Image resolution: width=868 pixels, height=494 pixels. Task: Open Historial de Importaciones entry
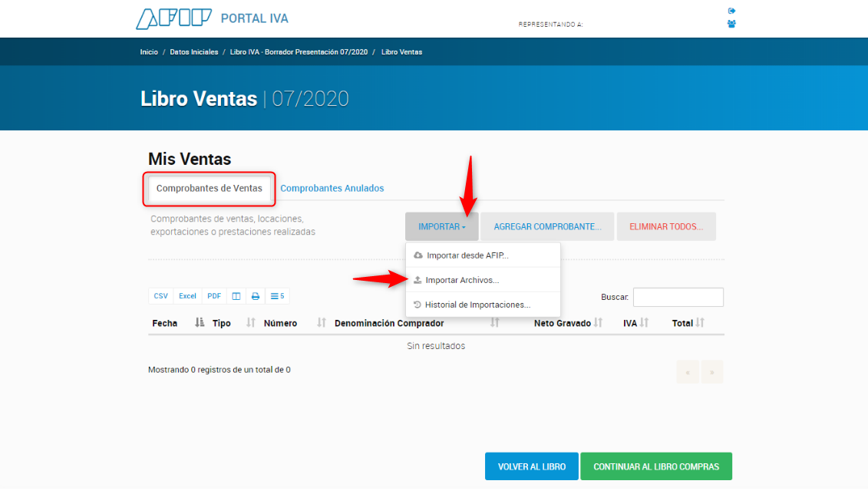[x=477, y=305]
